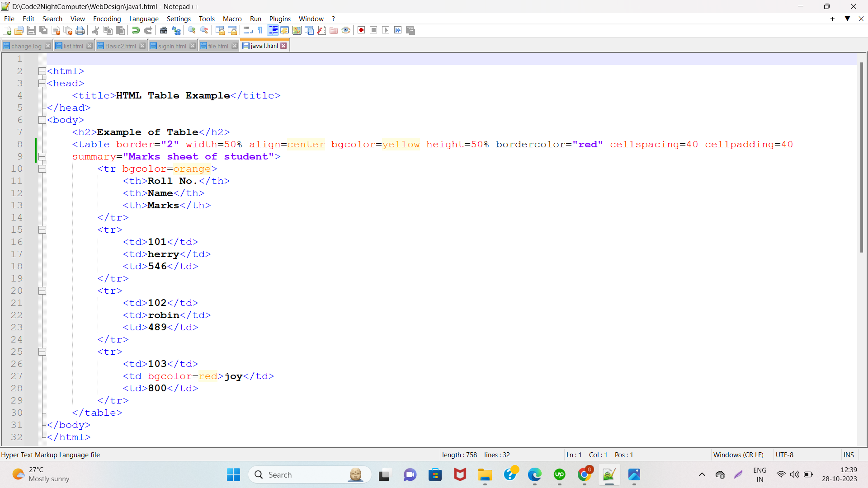Viewport: 868px width, 488px height.
Task: Click the Save All icon
Action: point(43,30)
